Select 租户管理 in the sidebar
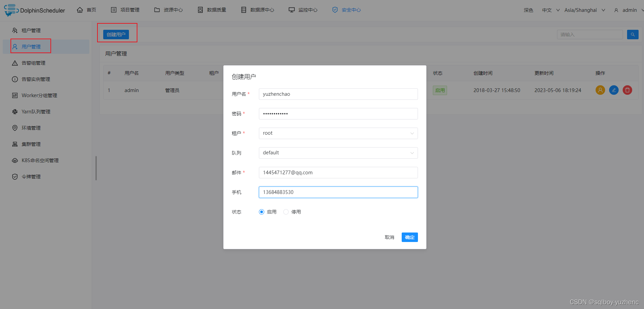 (46, 30)
